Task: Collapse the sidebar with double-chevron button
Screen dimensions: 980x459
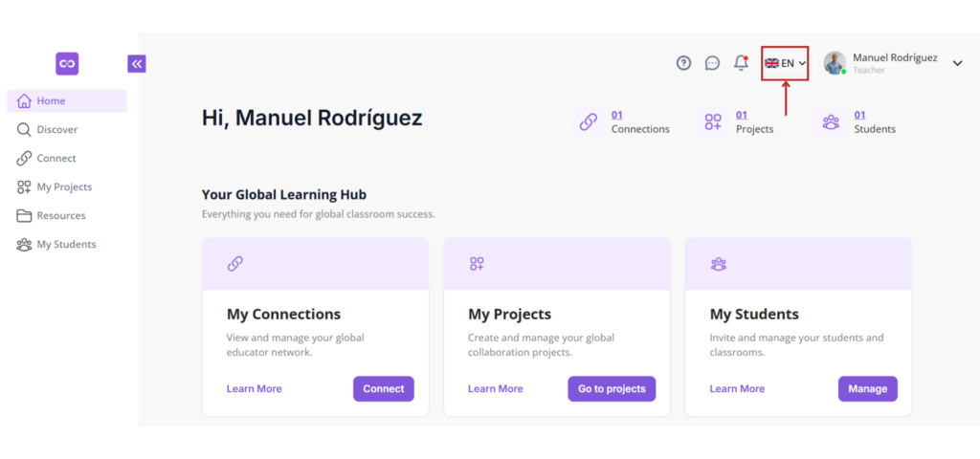Action: click(137, 63)
